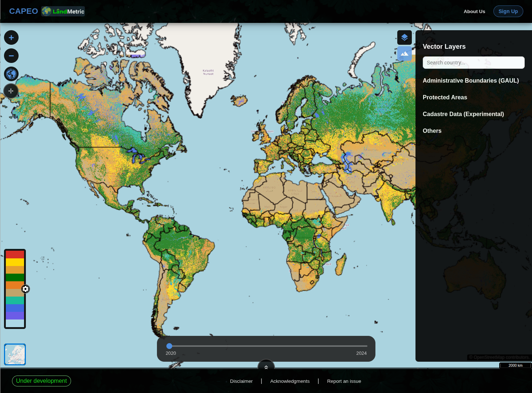Switch basemap via the map thumbnail
The width and height of the screenshot is (532, 393).
pyautogui.click(x=15, y=354)
